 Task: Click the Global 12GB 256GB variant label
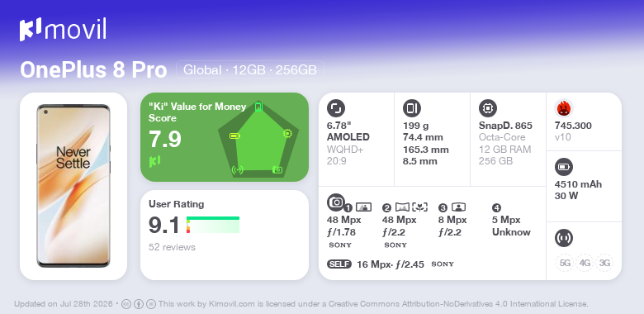pyautogui.click(x=250, y=70)
